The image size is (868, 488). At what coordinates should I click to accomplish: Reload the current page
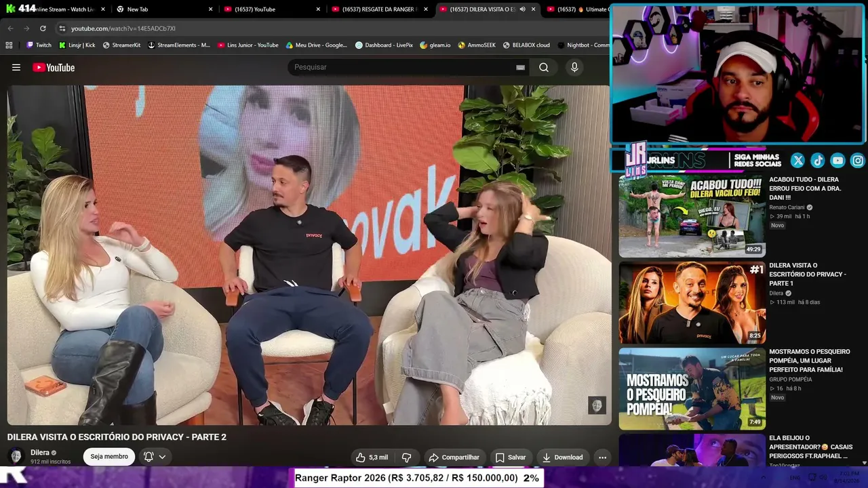click(x=43, y=28)
